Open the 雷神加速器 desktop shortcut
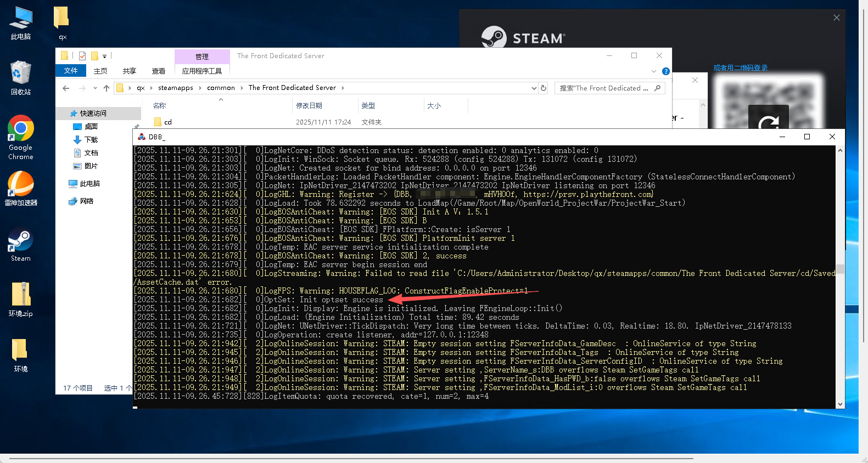The width and height of the screenshot is (868, 463). pyautogui.click(x=21, y=184)
